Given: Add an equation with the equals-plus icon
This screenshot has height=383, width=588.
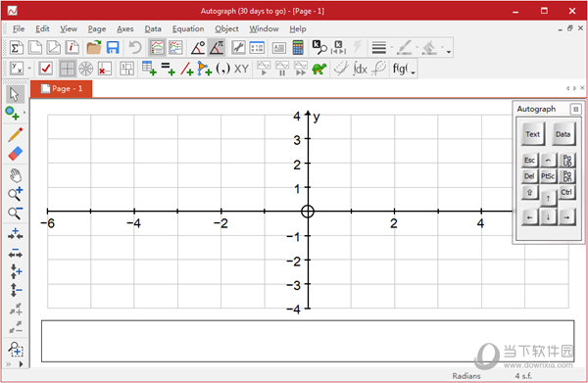Looking at the screenshot, I should pyautogui.click(x=168, y=69).
